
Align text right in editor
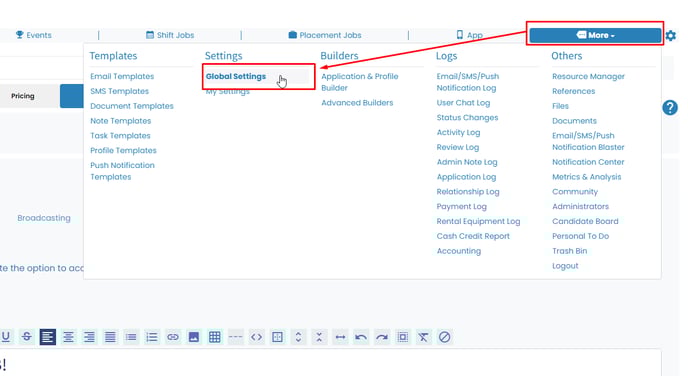[89, 337]
